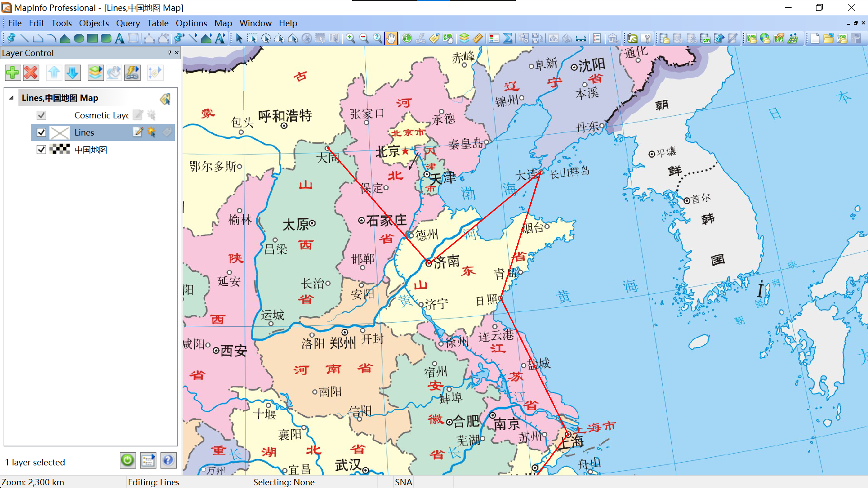Click the Lines layer style swatch
Screen dimensions: 868x488
pos(60,132)
